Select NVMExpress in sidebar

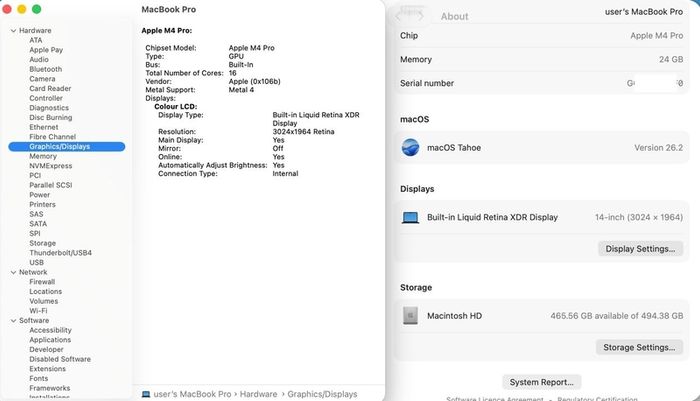50,166
